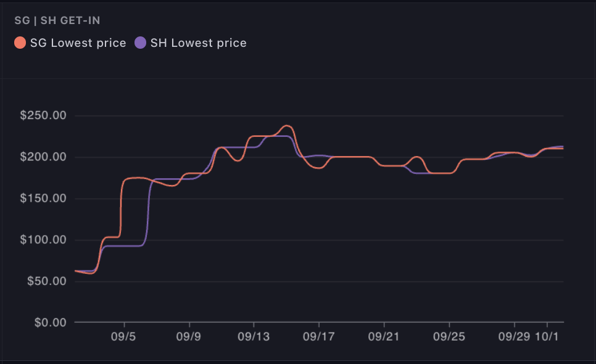Click the purple SH legend color dot
596x364 pixels.
click(141, 43)
